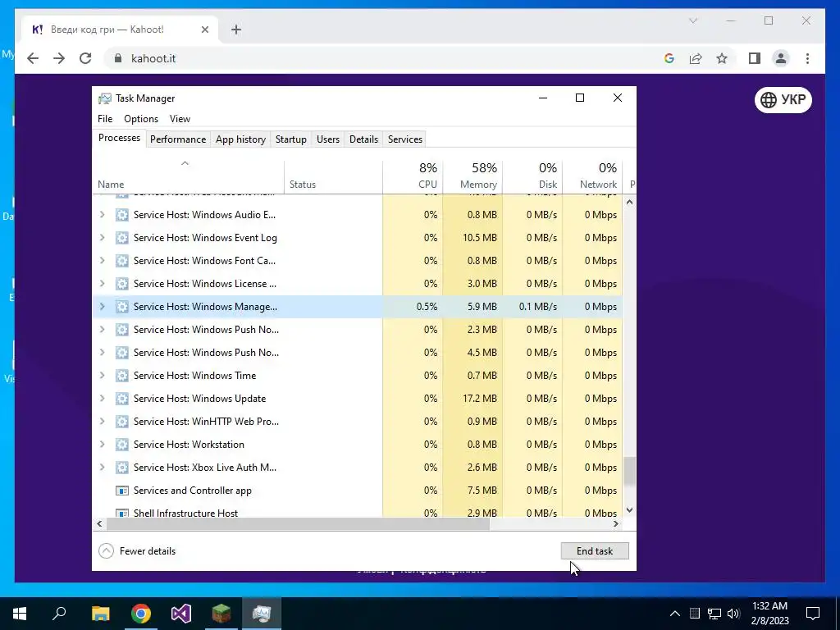The height and width of the screenshot is (630, 840).
Task: Close the Kahoot tab
Action: click(x=204, y=30)
